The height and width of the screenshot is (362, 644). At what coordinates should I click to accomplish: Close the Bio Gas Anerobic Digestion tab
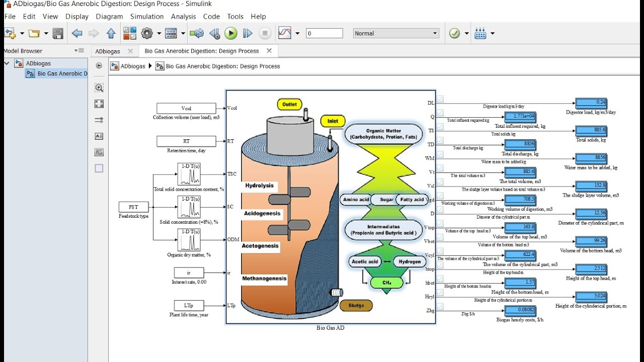[x=269, y=51]
